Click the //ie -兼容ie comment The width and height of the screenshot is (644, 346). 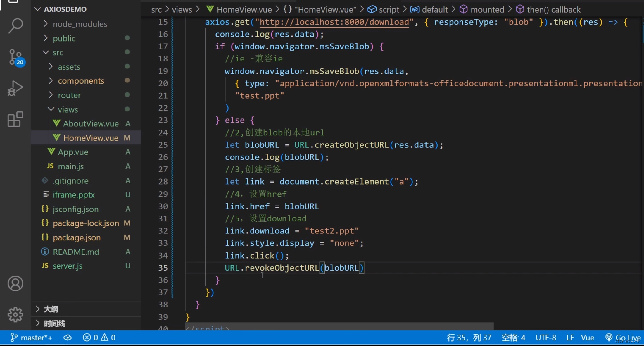tap(253, 59)
